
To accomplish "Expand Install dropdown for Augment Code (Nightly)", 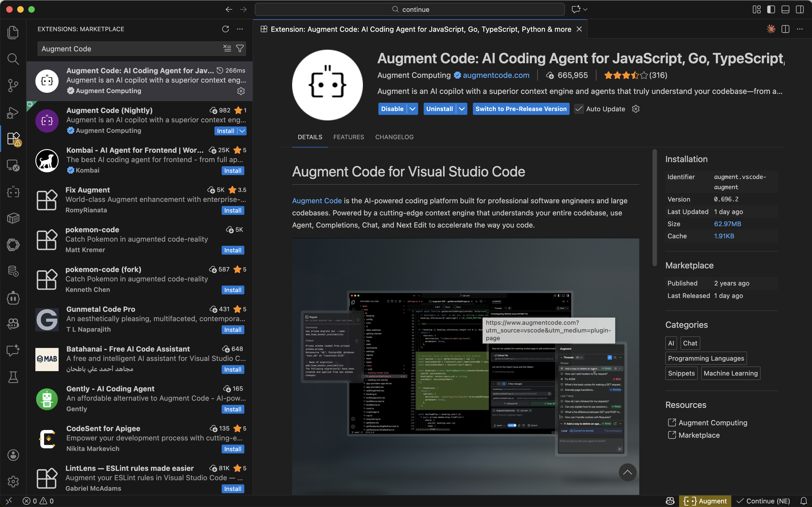I will (x=242, y=131).
